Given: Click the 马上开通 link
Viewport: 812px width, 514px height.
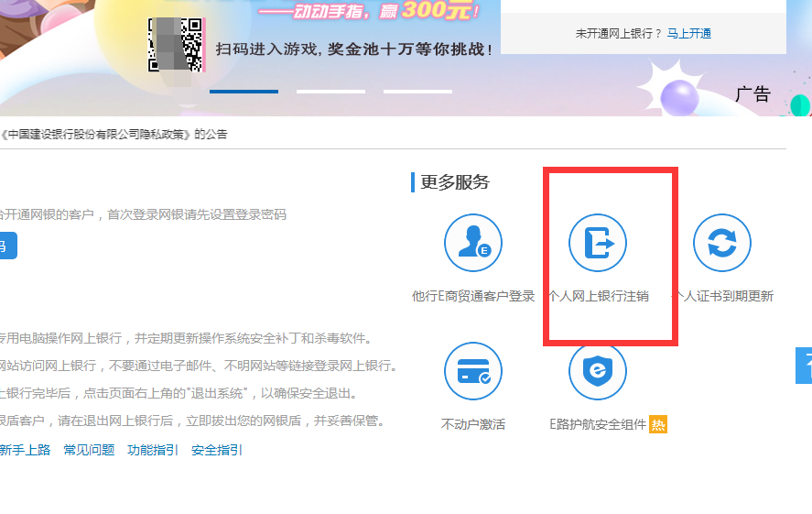Looking at the screenshot, I should coord(689,33).
